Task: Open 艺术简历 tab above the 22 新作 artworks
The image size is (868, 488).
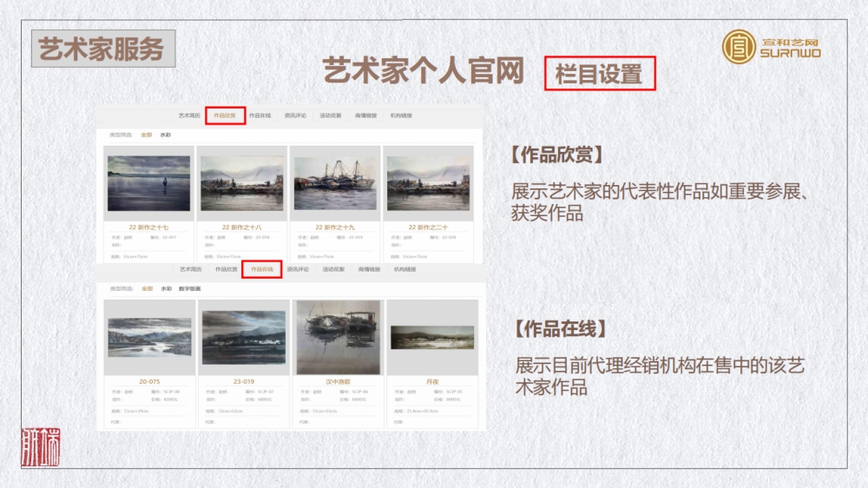Action: click(x=189, y=115)
